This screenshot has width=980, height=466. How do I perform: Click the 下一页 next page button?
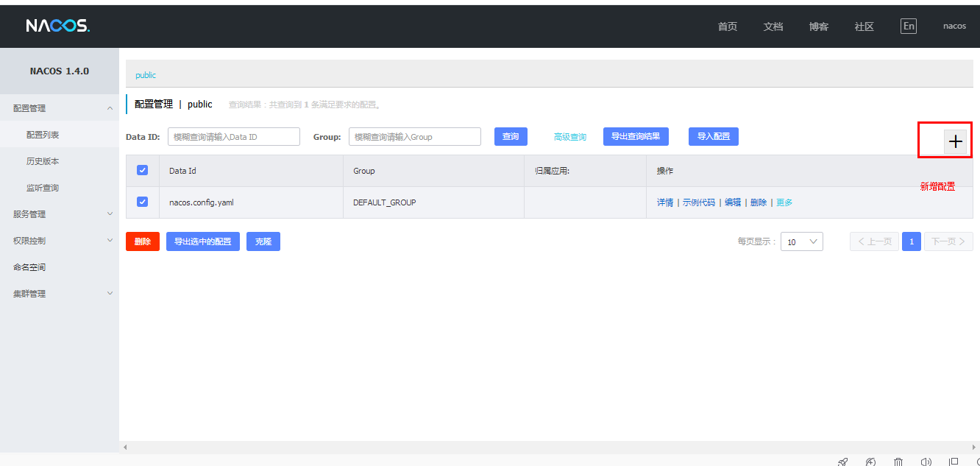(948, 241)
